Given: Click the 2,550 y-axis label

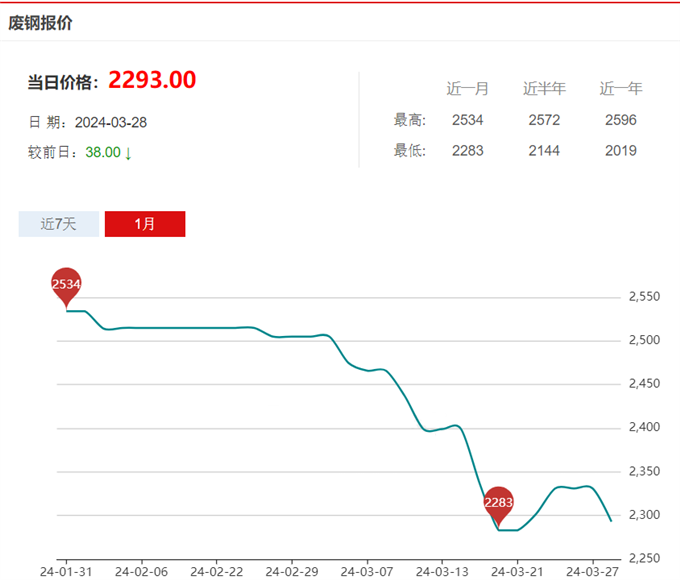Looking at the screenshot, I should coord(644,297).
